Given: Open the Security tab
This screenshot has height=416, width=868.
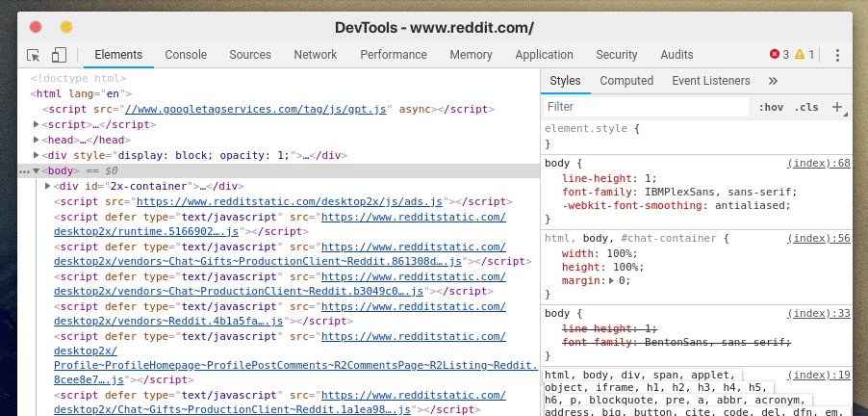Looking at the screenshot, I should coord(617,55).
